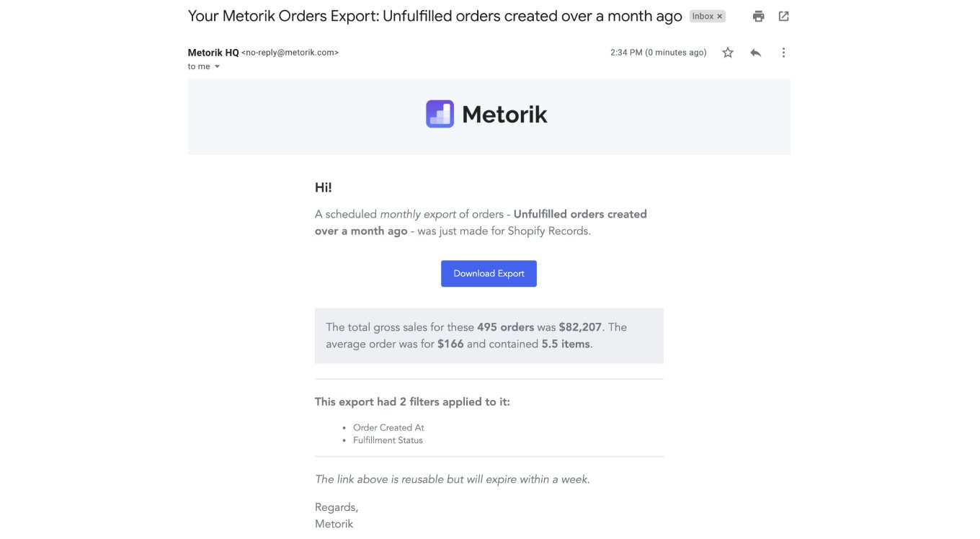Star this Metorik email
The image size is (980, 539).
(x=728, y=53)
